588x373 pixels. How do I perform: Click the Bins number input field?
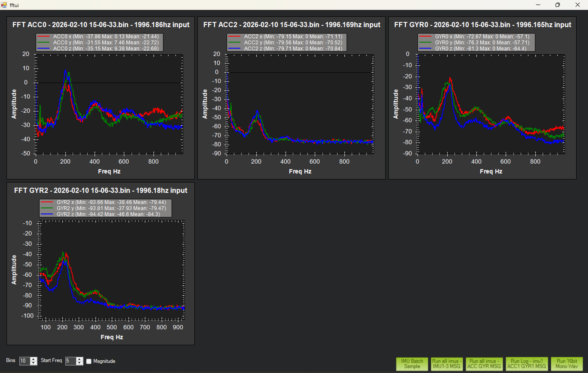[25, 361]
